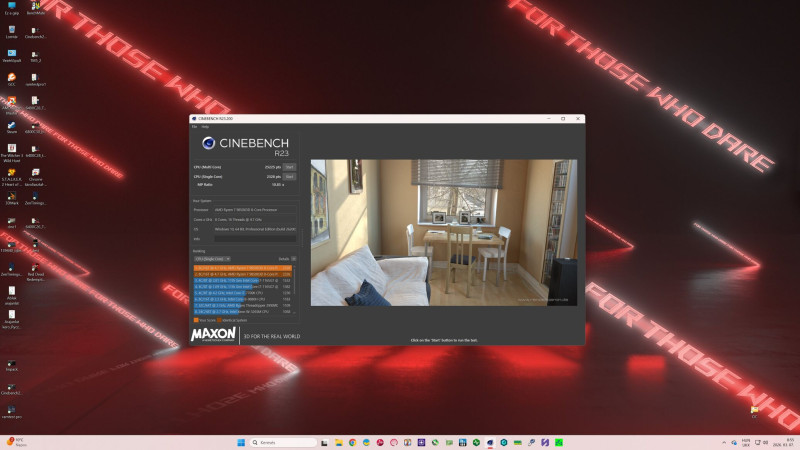Viewport: 800px width, 450px height.
Task: Click the active Cinebench taskbar icon
Action: pyautogui.click(x=490, y=442)
